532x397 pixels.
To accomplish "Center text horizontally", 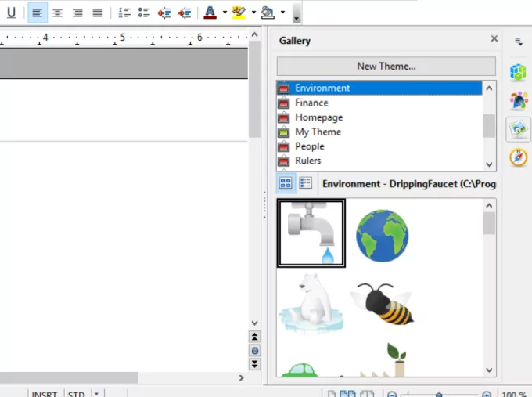I will point(57,13).
